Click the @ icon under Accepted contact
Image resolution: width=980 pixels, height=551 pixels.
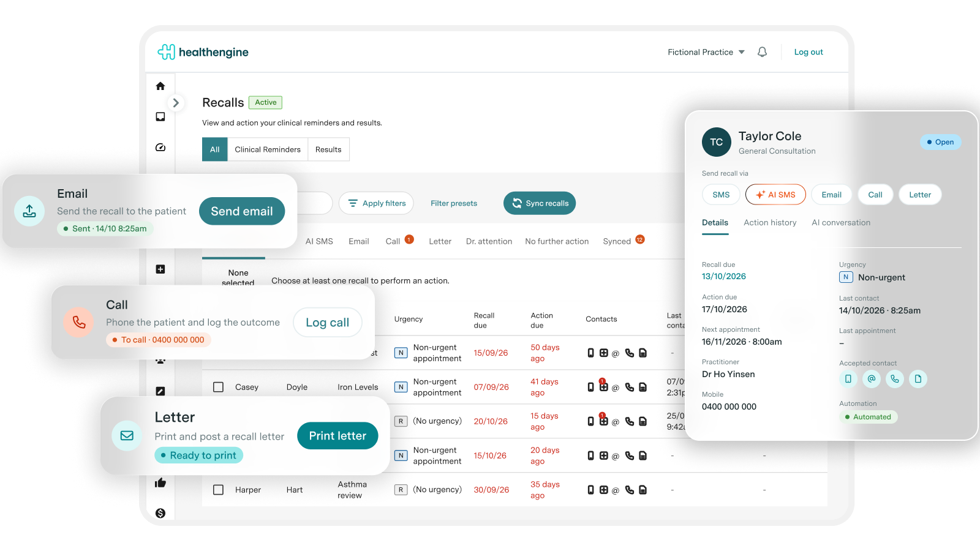click(x=872, y=379)
